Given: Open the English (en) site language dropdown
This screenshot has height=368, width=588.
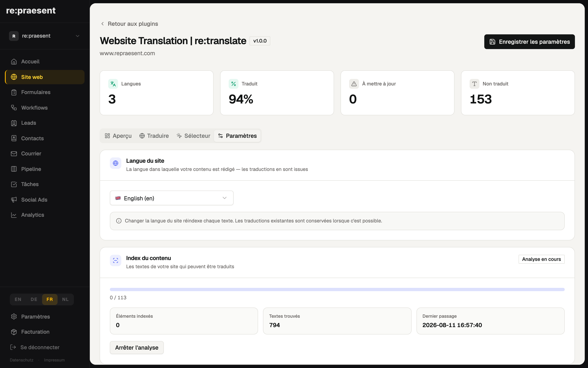Looking at the screenshot, I should coord(171,198).
